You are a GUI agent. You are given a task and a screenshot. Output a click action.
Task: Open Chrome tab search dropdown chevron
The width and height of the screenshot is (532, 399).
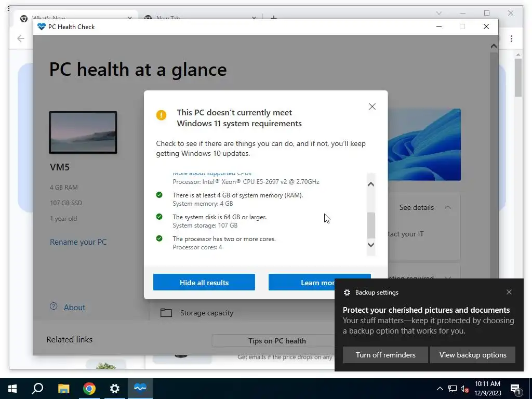point(438,13)
